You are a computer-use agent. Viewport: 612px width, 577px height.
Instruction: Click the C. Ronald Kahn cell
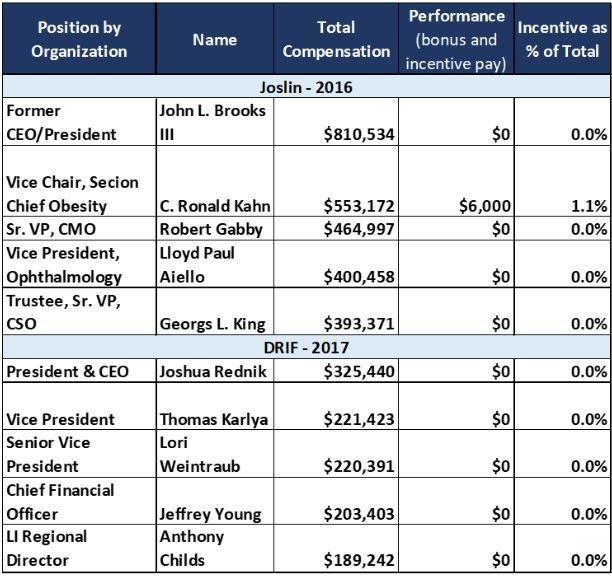pos(215,182)
